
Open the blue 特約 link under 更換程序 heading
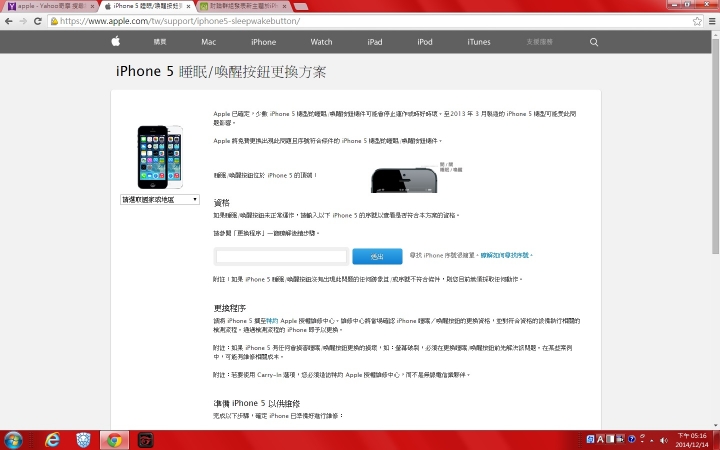coord(272,321)
